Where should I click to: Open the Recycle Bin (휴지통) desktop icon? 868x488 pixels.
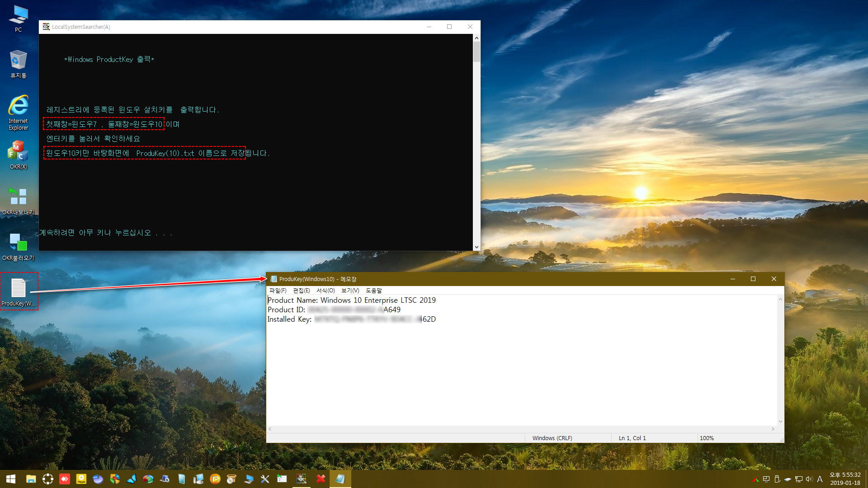(18, 64)
